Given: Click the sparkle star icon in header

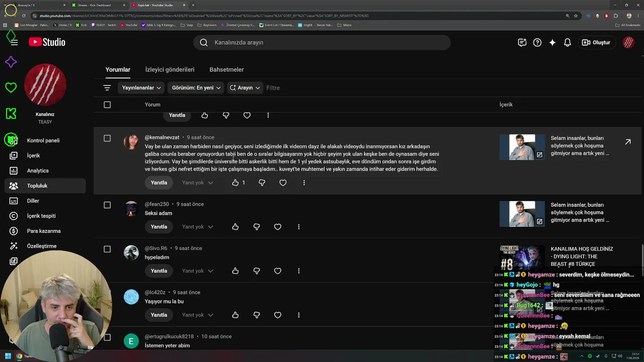Looking at the screenshot, I should [x=552, y=43].
